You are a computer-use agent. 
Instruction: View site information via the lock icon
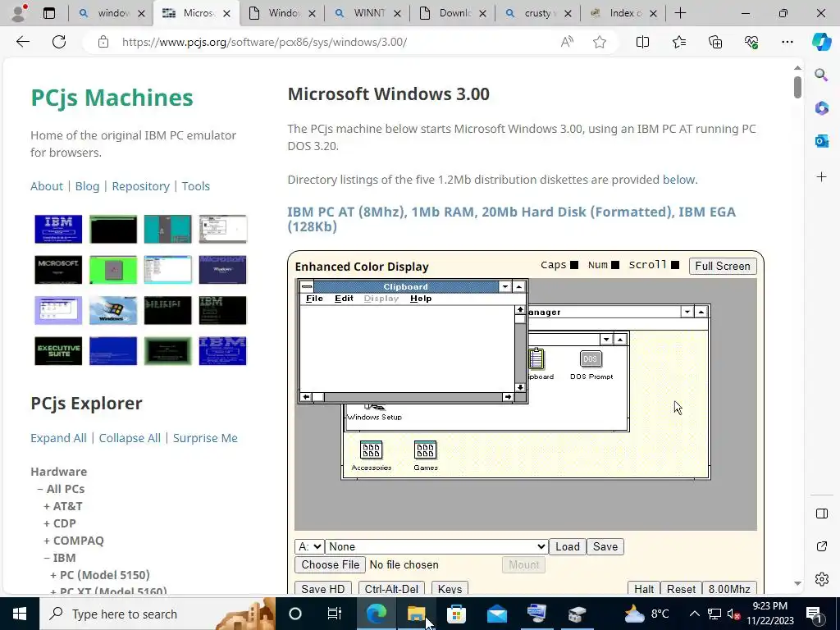(103, 42)
